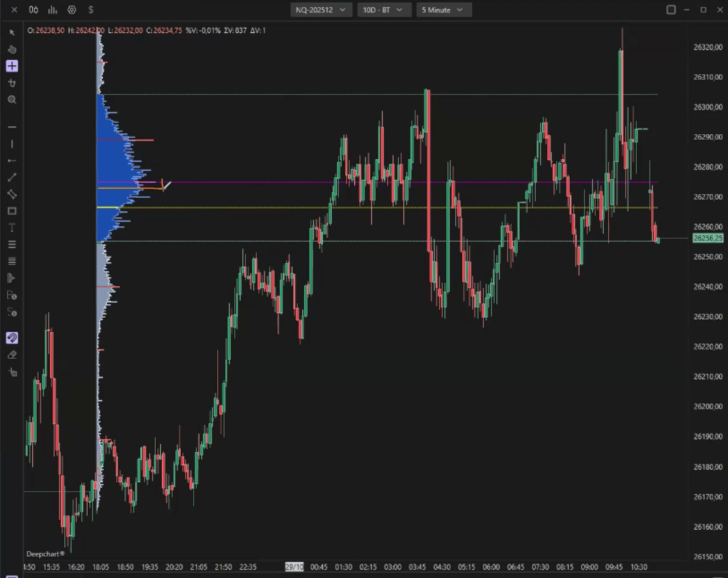728x578 pixels.
Task: Click the candlestick chart type icon
Action: [34, 10]
